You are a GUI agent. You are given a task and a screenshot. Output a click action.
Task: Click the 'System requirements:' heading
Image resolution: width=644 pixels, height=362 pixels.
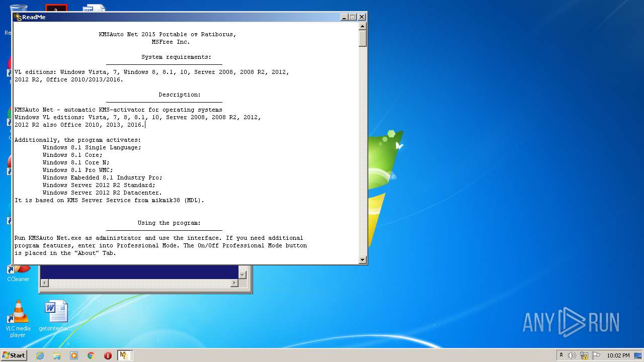tap(176, 57)
